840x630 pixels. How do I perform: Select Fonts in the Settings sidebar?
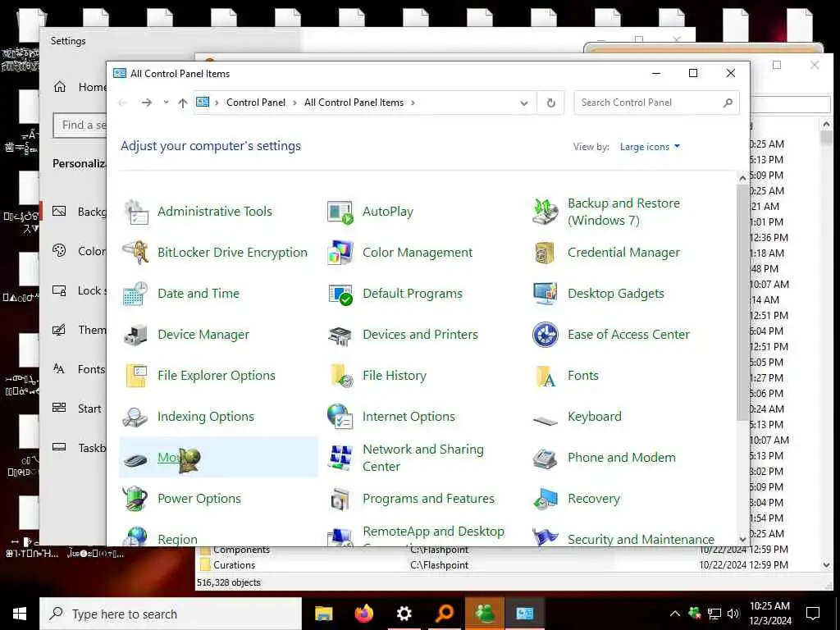pyautogui.click(x=80, y=369)
